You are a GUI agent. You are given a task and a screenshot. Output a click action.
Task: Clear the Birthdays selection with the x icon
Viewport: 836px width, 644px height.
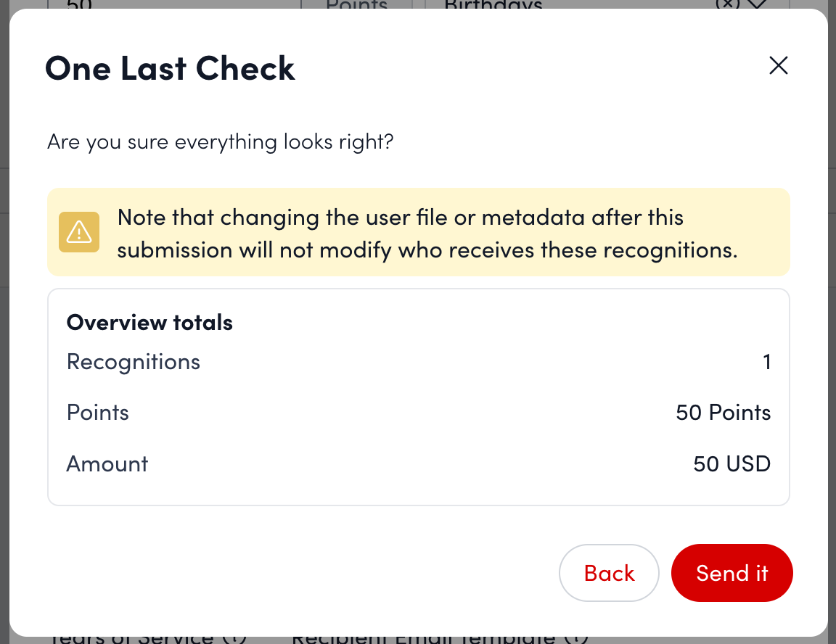727,4
